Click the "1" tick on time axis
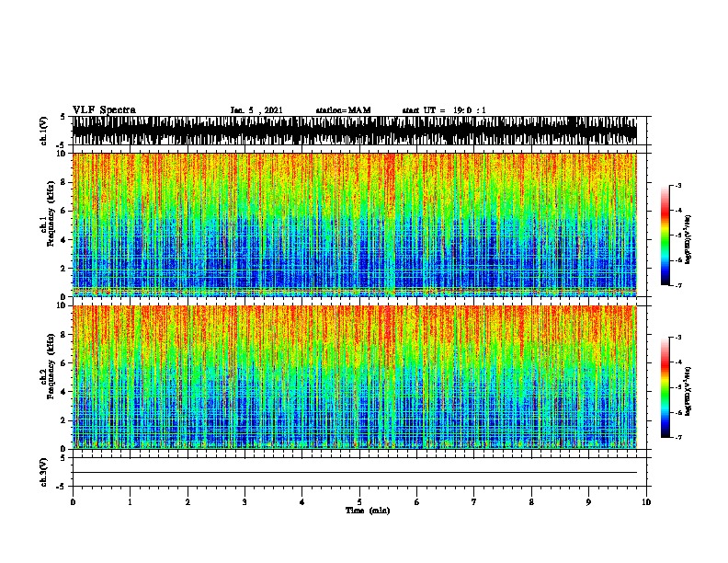The height and width of the screenshot is (563, 728). pyautogui.click(x=130, y=502)
